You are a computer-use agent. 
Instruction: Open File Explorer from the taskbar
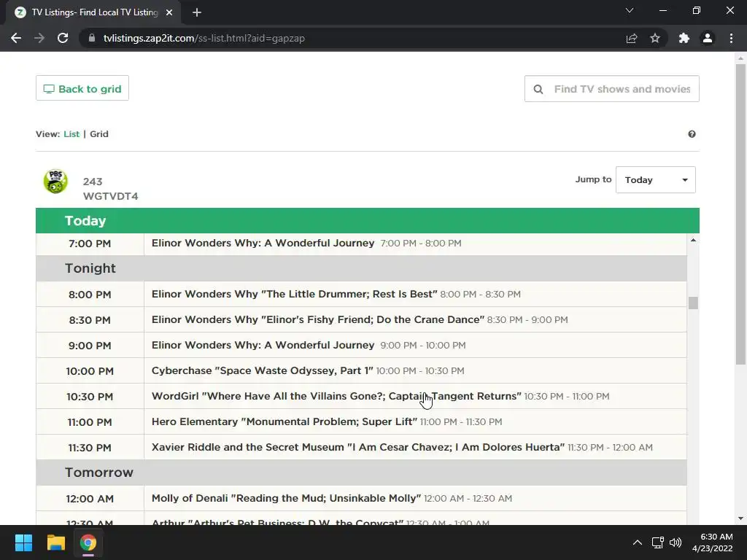(x=55, y=542)
